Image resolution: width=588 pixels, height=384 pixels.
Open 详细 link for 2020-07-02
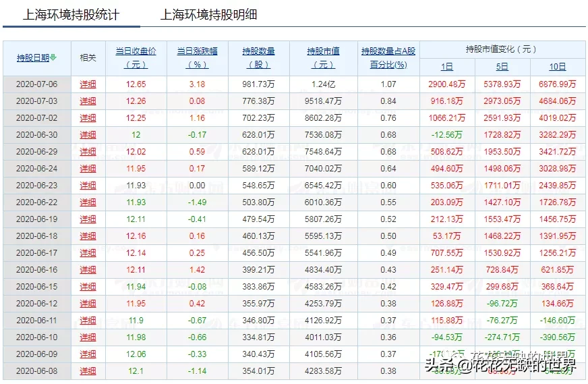[x=88, y=118]
